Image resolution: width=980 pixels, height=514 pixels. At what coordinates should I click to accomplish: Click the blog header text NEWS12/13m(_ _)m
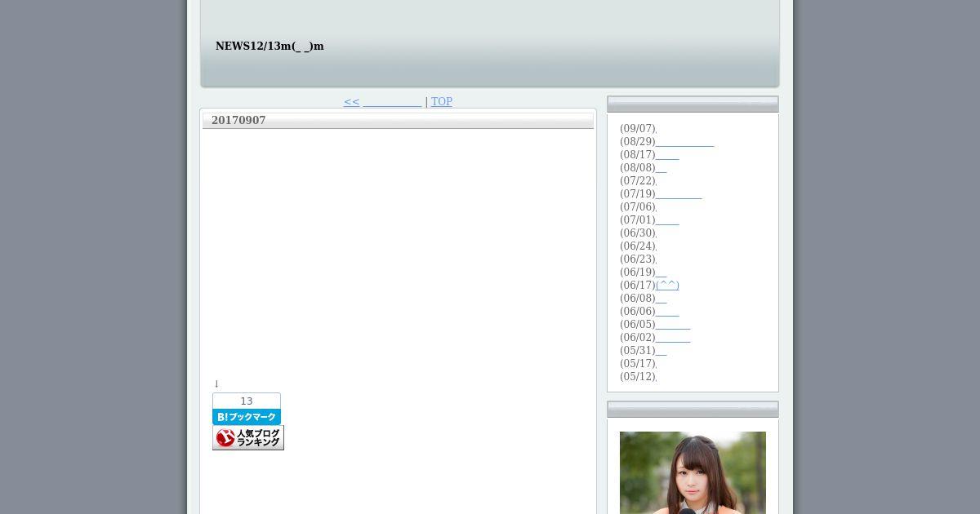269,46
